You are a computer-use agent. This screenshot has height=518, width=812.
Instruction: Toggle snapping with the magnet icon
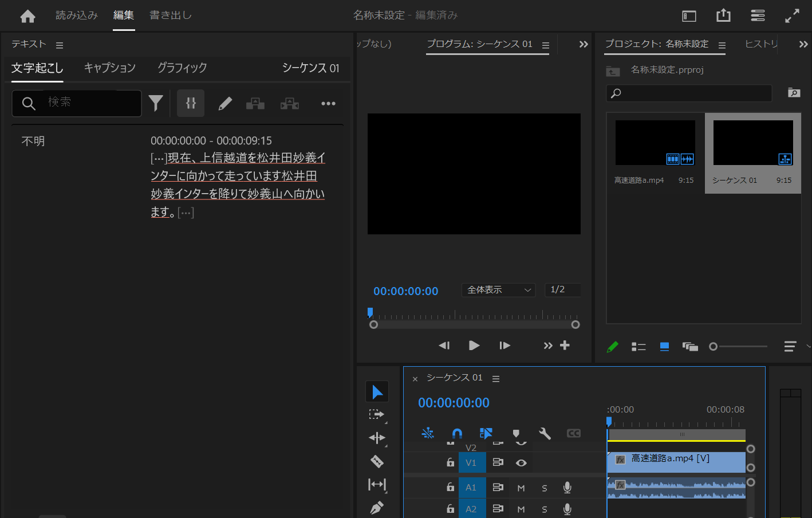456,433
